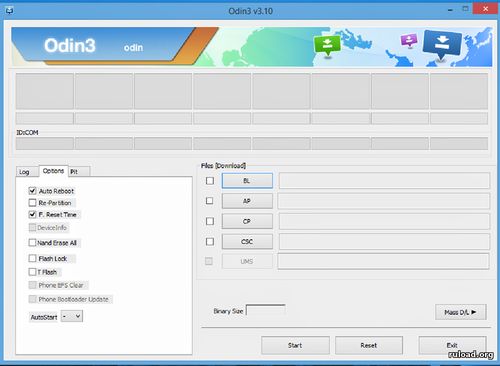500x366 pixels.
Task: Maximize the Odin3 window
Action: 465,9
